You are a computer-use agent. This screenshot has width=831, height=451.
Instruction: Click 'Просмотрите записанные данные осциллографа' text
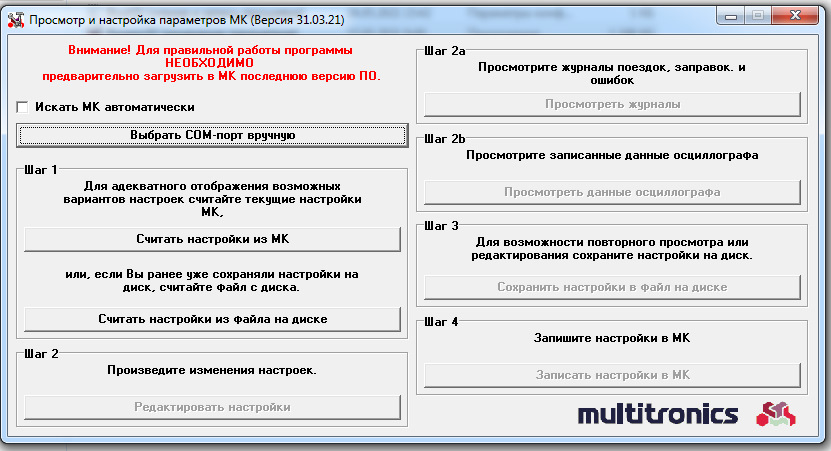612,155
